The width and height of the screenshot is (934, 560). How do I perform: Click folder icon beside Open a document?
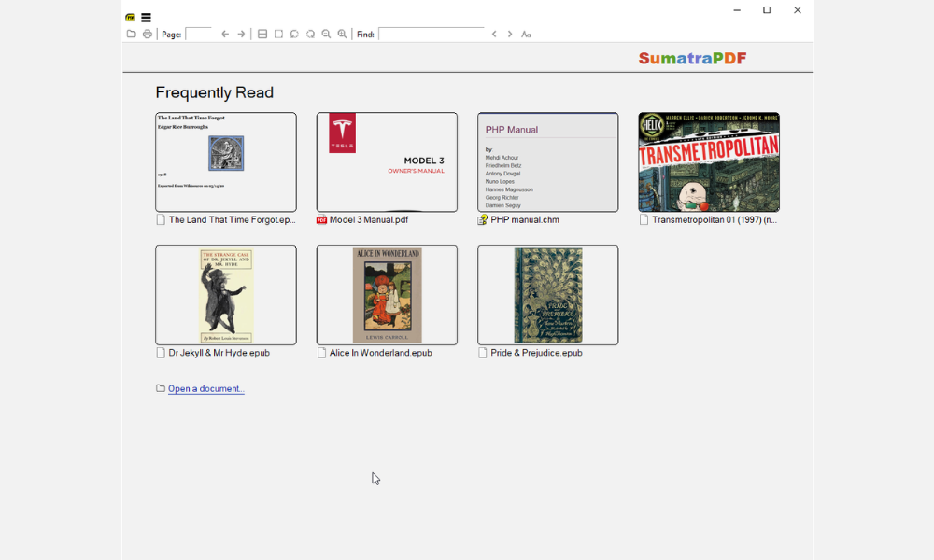161,388
